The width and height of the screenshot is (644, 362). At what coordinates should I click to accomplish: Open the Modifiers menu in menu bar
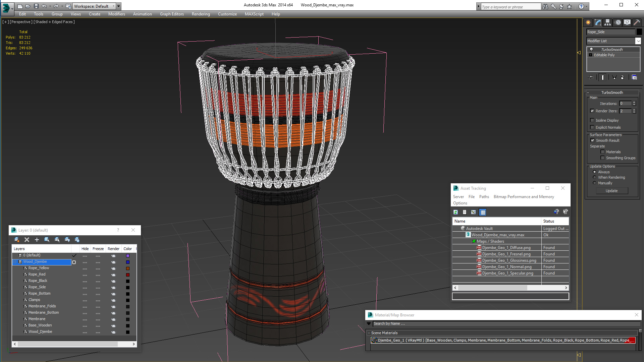116,14
